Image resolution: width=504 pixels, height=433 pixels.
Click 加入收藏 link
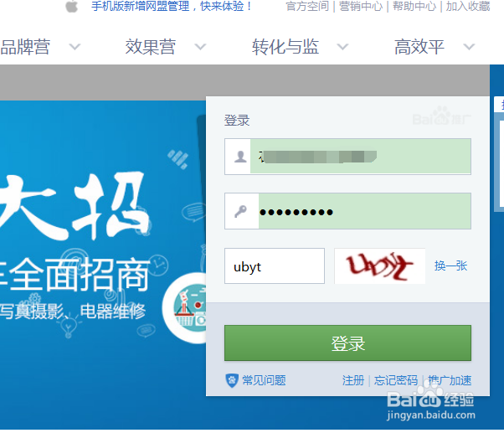pyautogui.click(x=468, y=6)
